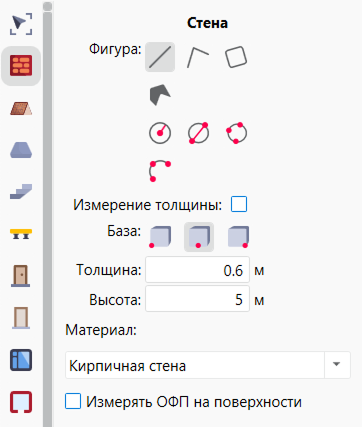This screenshot has width=362, height=427.
Task: Choose circle by diameter points
Action: [198, 133]
